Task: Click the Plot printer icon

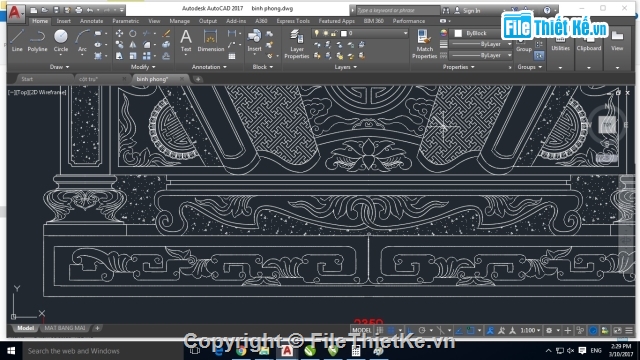Action: [x=79, y=10]
